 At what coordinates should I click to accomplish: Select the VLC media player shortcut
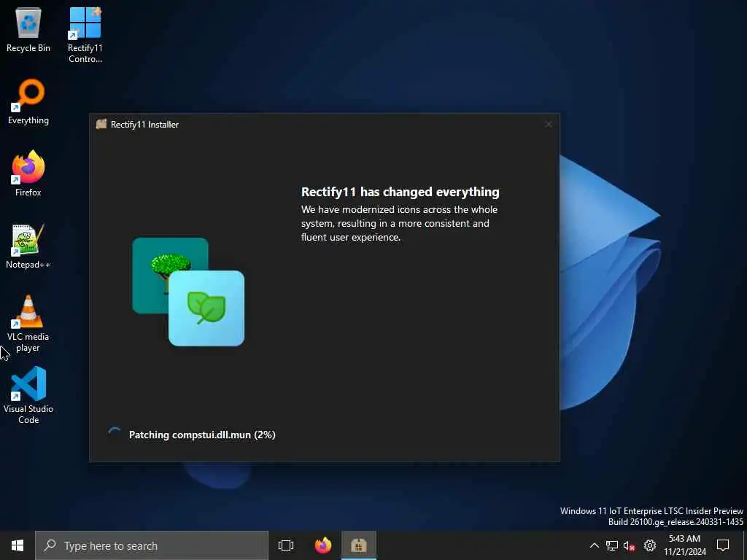pos(28,324)
